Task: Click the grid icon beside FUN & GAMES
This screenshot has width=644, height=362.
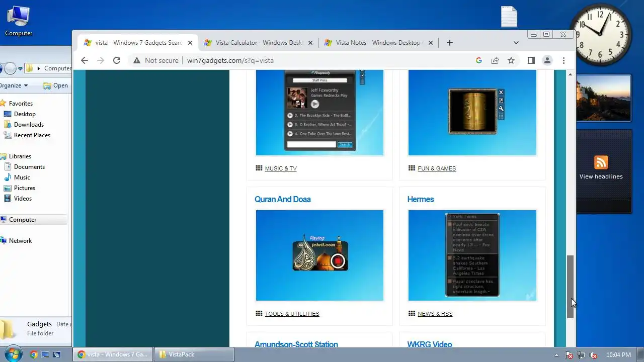Action: [x=412, y=168]
